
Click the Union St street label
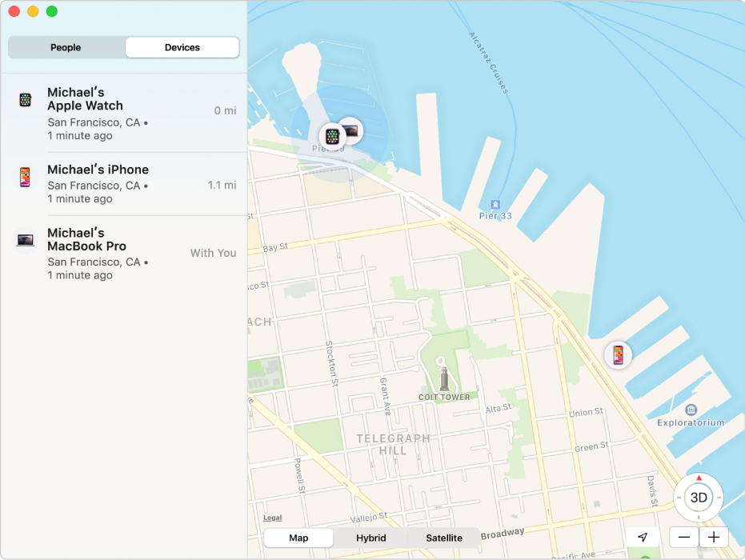pyautogui.click(x=587, y=412)
